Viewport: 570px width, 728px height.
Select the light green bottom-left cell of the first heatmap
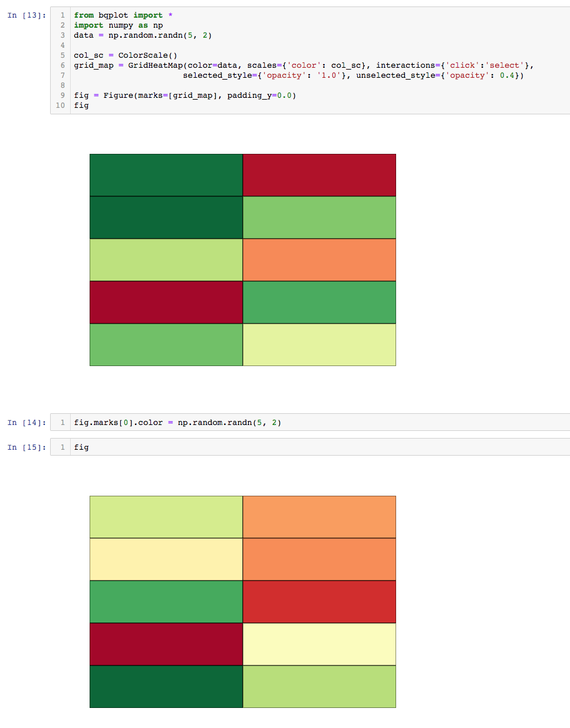(x=165, y=345)
